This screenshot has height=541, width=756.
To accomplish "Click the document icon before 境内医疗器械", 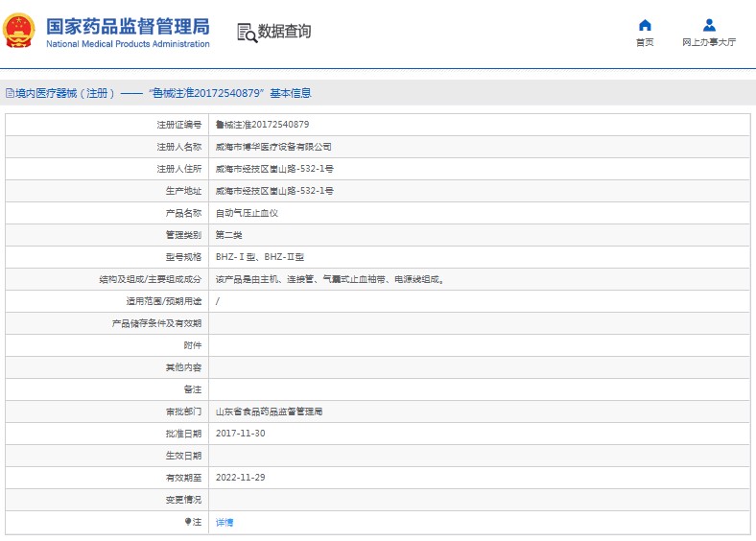I will tap(10, 93).
